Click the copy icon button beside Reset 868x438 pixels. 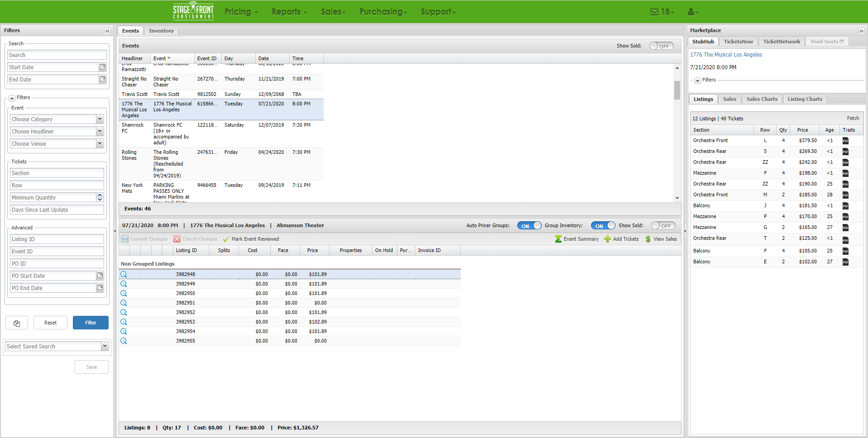tap(17, 323)
